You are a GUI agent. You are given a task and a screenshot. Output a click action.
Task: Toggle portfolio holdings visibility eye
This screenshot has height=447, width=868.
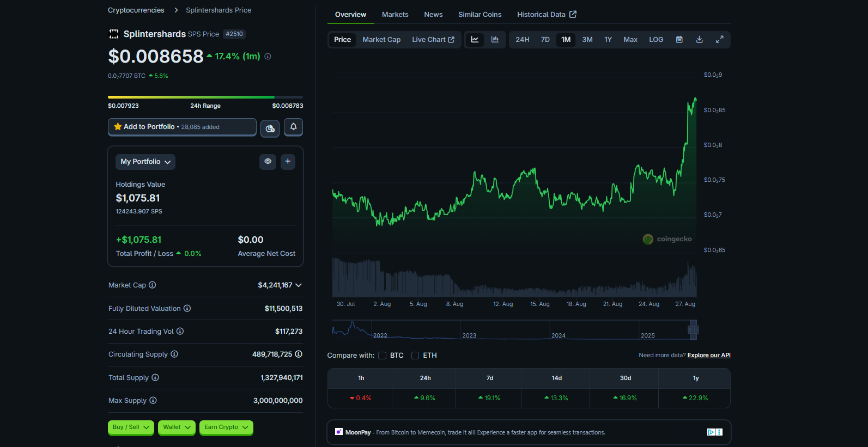coord(268,162)
